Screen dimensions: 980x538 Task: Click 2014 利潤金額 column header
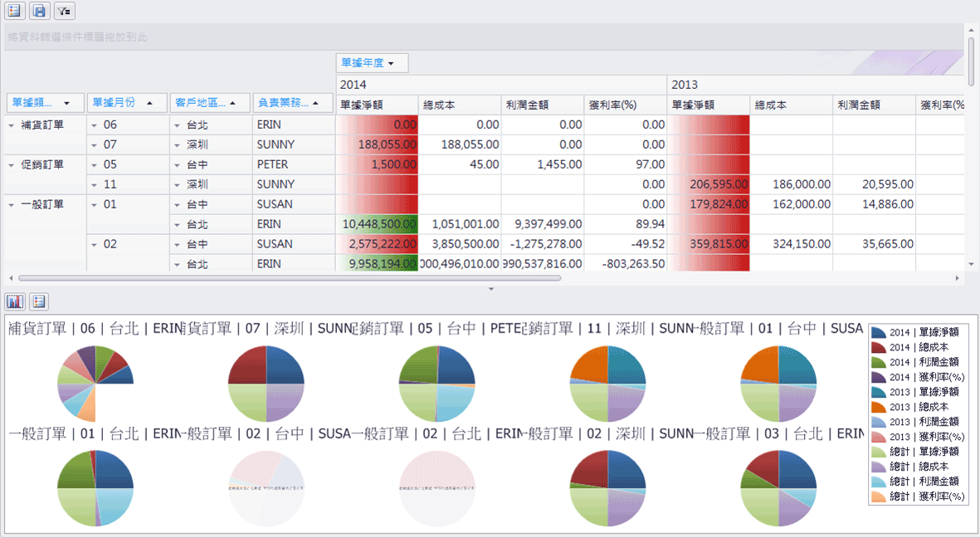pyautogui.click(x=543, y=105)
